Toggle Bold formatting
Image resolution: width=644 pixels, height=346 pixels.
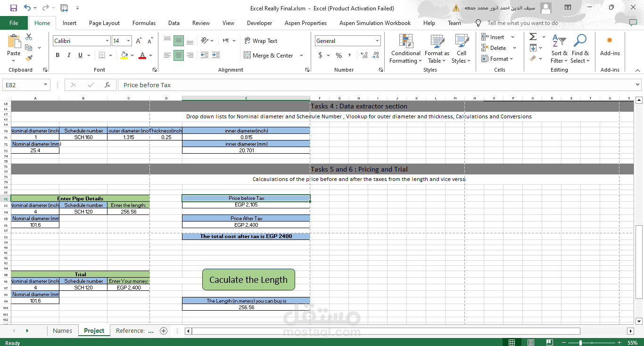58,55
